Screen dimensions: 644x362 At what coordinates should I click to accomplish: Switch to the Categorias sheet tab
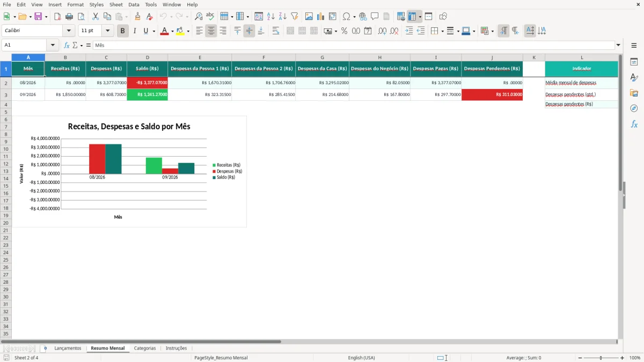pyautogui.click(x=145, y=349)
